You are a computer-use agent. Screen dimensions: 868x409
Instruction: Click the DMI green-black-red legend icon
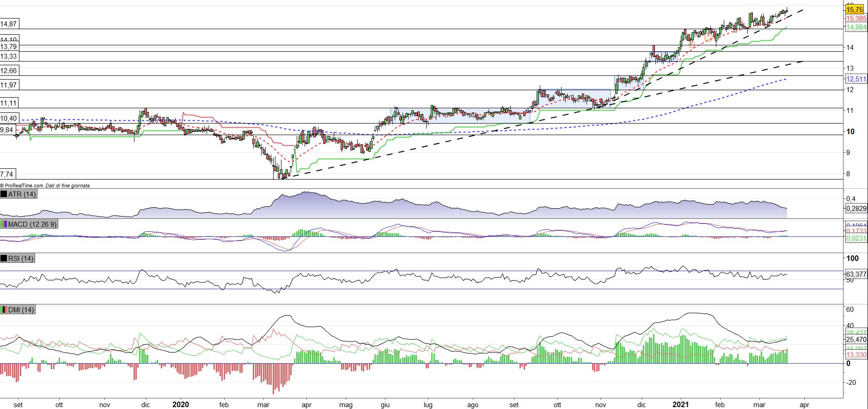tap(4, 310)
